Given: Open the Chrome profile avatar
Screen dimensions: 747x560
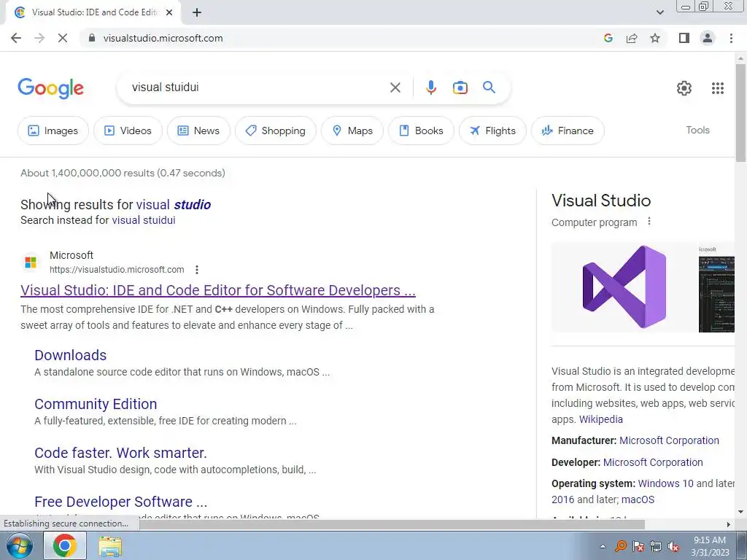Looking at the screenshot, I should (708, 38).
